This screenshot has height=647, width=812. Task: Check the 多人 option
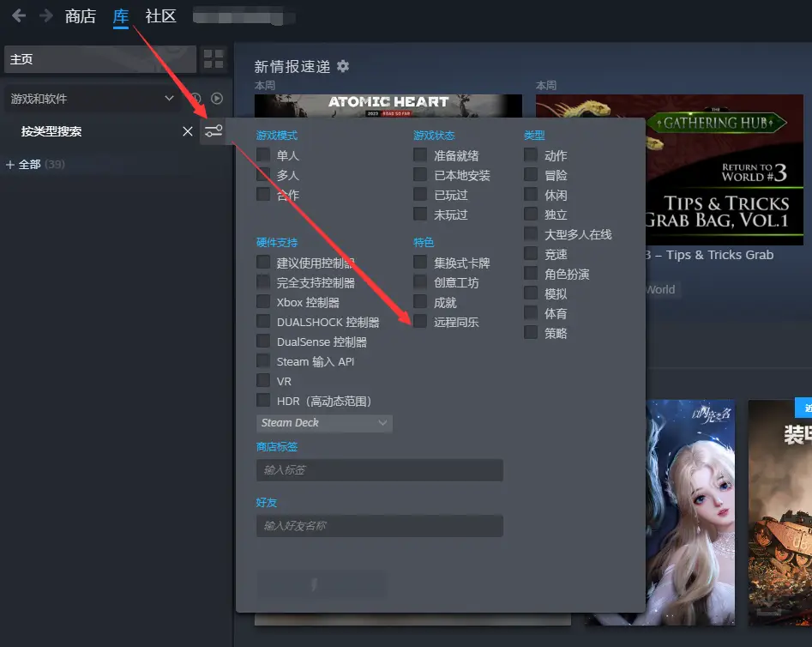263,174
